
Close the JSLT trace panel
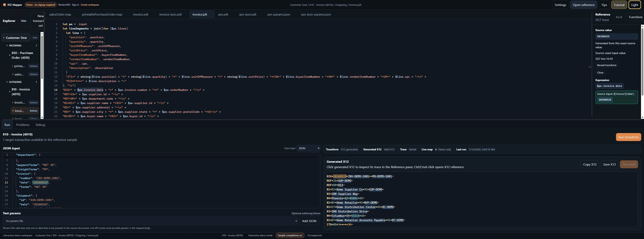(600, 73)
